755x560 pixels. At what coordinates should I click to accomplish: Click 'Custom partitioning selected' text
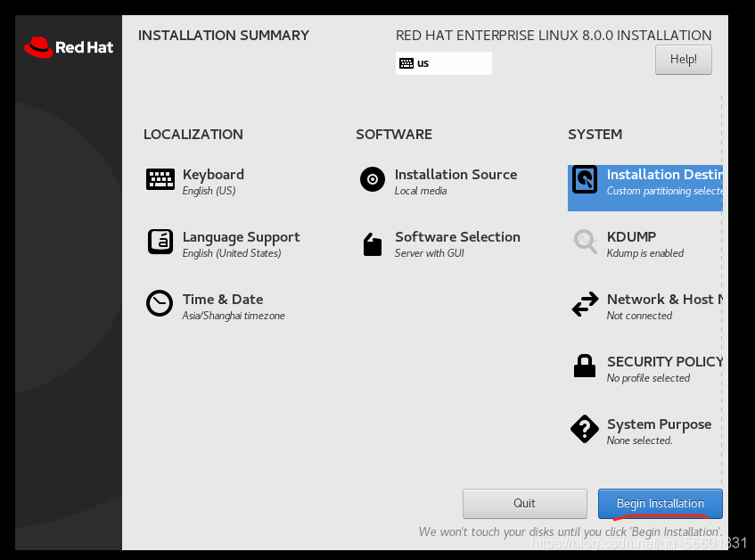coord(664,191)
